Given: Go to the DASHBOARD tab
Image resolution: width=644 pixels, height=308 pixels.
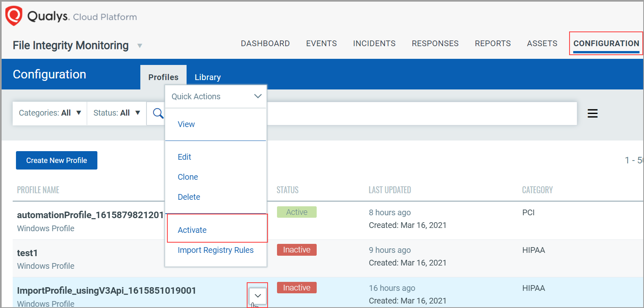Looking at the screenshot, I should pyautogui.click(x=265, y=43).
